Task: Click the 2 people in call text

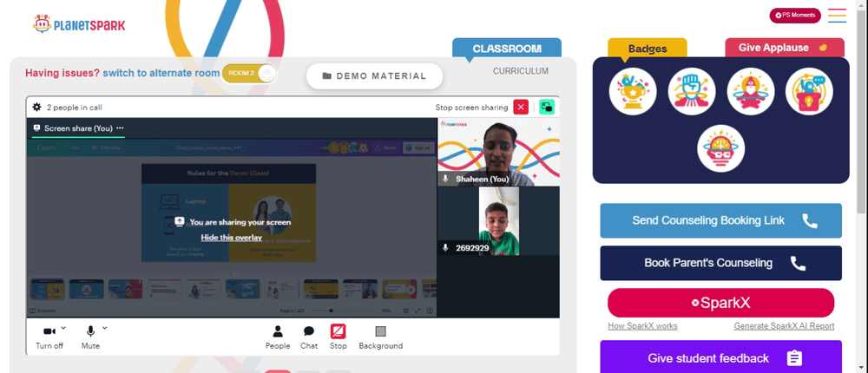Action: point(74,108)
